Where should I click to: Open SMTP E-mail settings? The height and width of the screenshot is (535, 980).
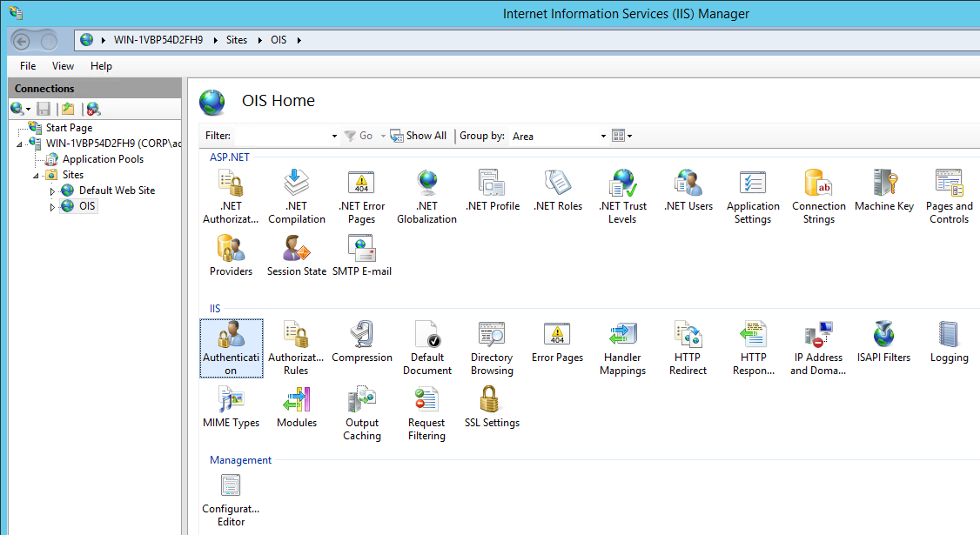[362, 256]
